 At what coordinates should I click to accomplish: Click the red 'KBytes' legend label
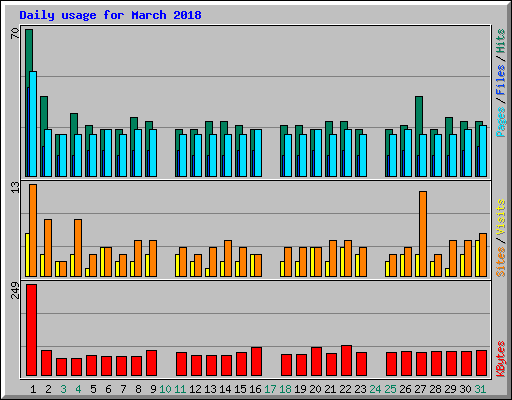501,359
